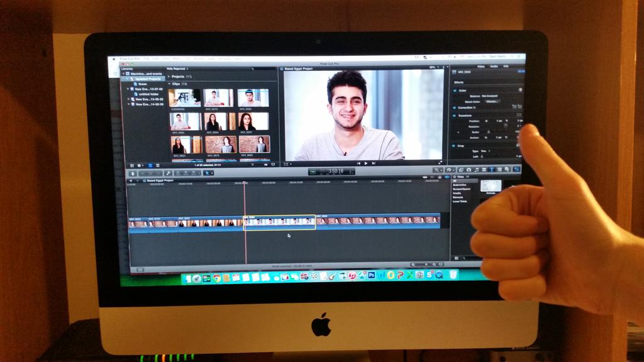Show the Transitions browser
644x362 pixels.
pyautogui.click(x=484, y=170)
